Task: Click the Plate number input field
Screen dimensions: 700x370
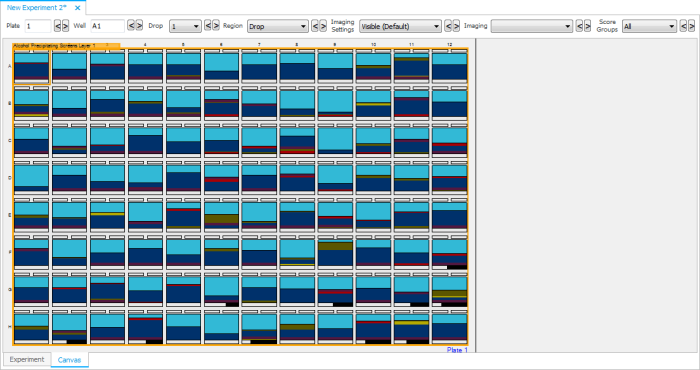Action: pos(38,26)
